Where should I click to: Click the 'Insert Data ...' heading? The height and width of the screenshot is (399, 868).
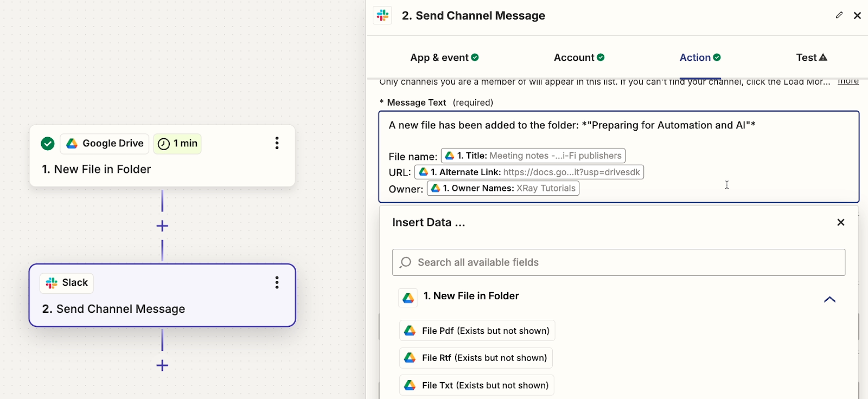click(x=429, y=223)
